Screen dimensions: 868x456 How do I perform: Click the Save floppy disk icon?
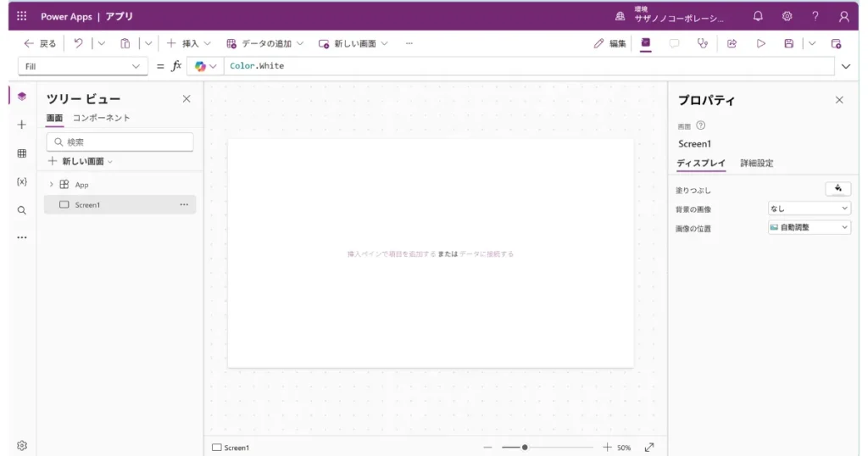tap(788, 43)
